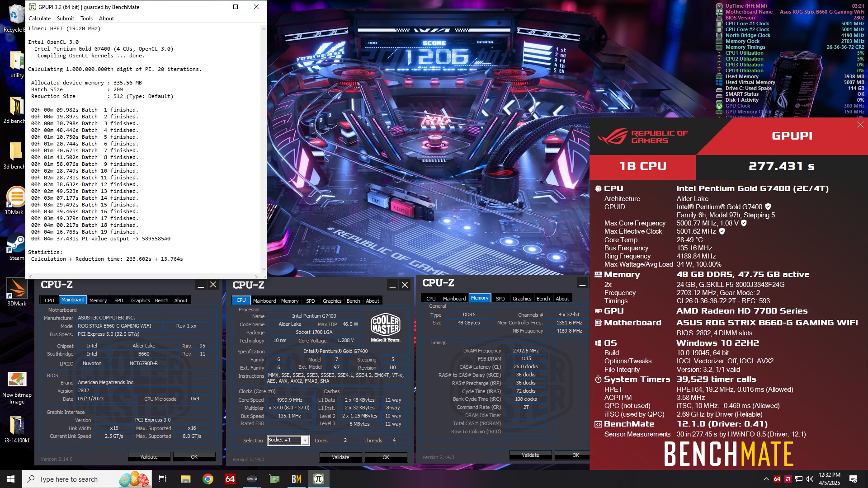Screen dimensions: 868x488
Task: Open Task View in the taskbar
Action: (163, 479)
